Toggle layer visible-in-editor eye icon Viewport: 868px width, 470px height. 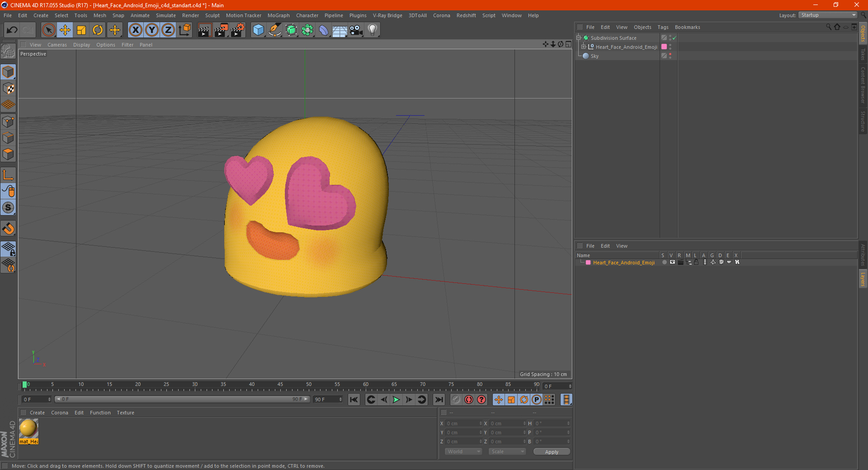point(672,262)
